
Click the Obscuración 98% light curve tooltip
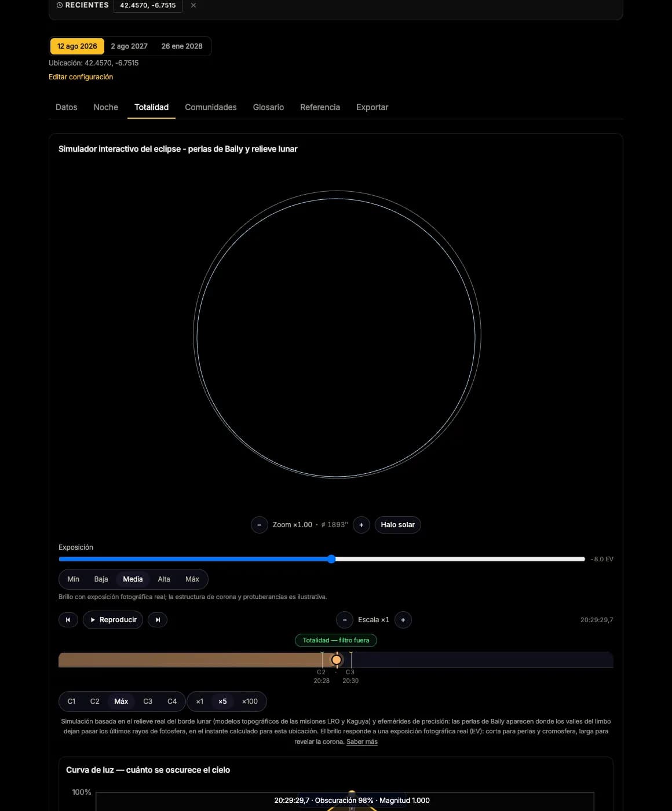coord(352,801)
